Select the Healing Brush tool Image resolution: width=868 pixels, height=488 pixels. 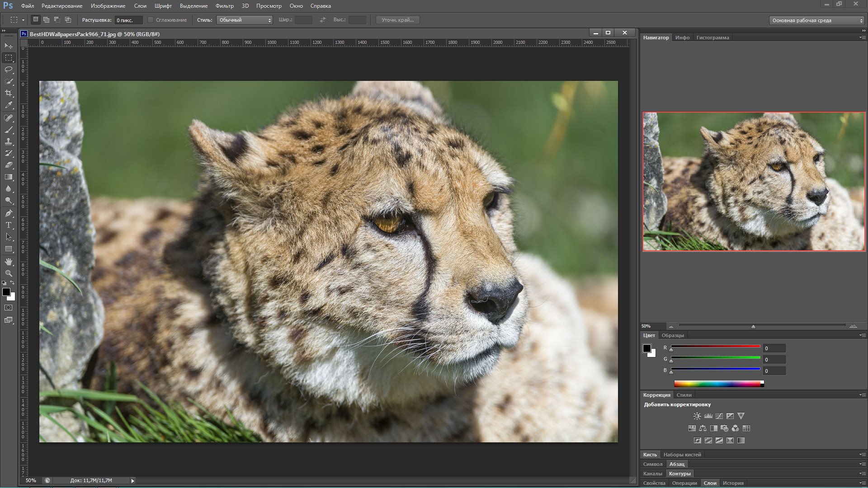click(8, 117)
